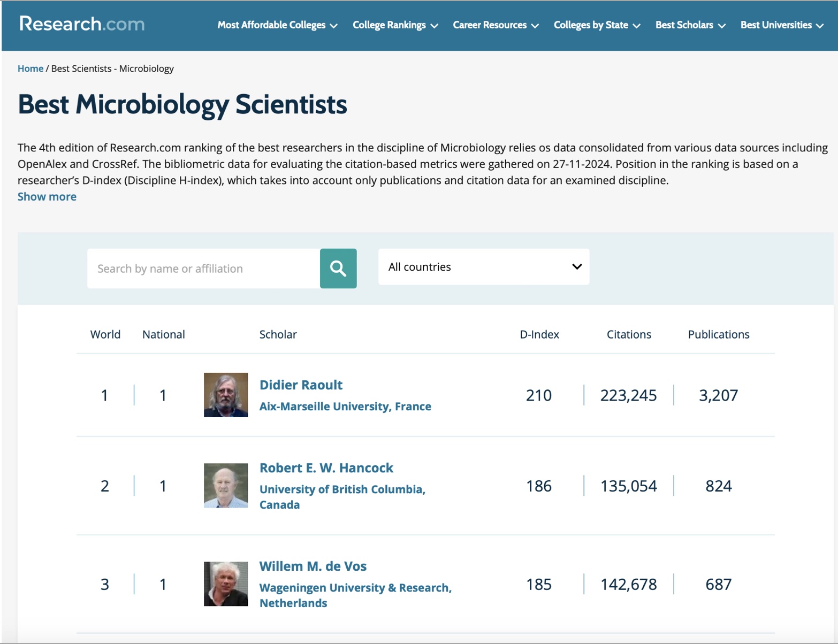Click the Willem M. de Vos link
838x644 pixels.
313,566
